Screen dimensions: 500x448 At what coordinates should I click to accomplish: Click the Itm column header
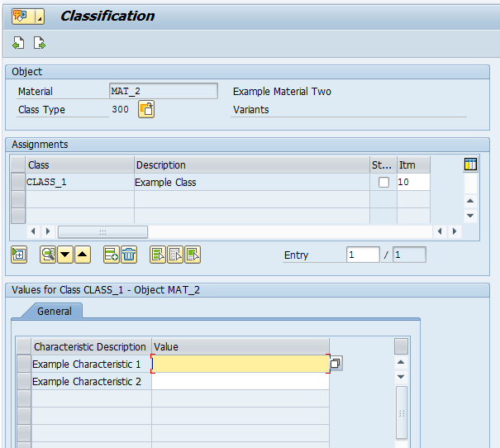point(413,164)
